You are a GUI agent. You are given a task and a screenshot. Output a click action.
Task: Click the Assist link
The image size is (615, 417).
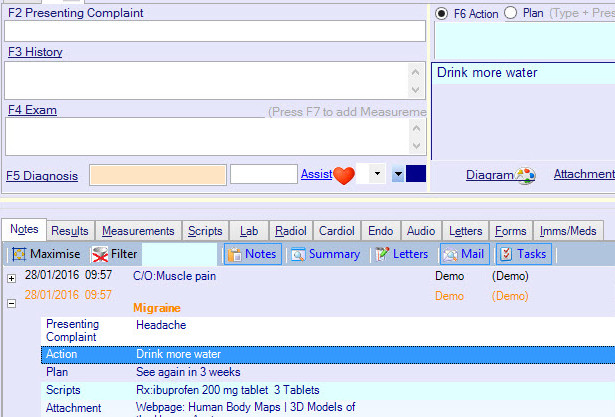(x=317, y=174)
